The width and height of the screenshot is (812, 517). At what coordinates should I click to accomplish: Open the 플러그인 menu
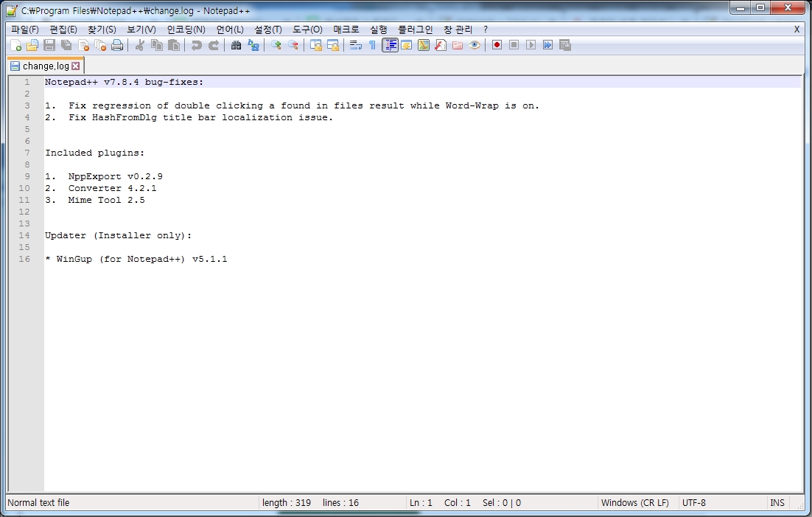[415, 30]
